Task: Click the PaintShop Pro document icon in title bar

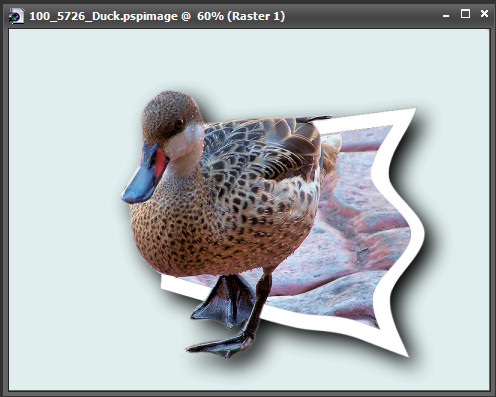Action: (16, 16)
